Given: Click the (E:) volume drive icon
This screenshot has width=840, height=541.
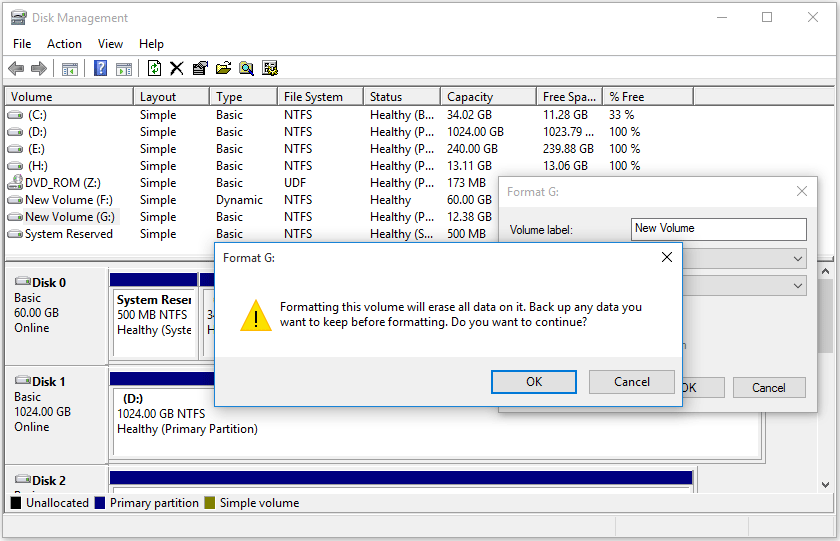Looking at the screenshot, I should click(x=15, y=149).
